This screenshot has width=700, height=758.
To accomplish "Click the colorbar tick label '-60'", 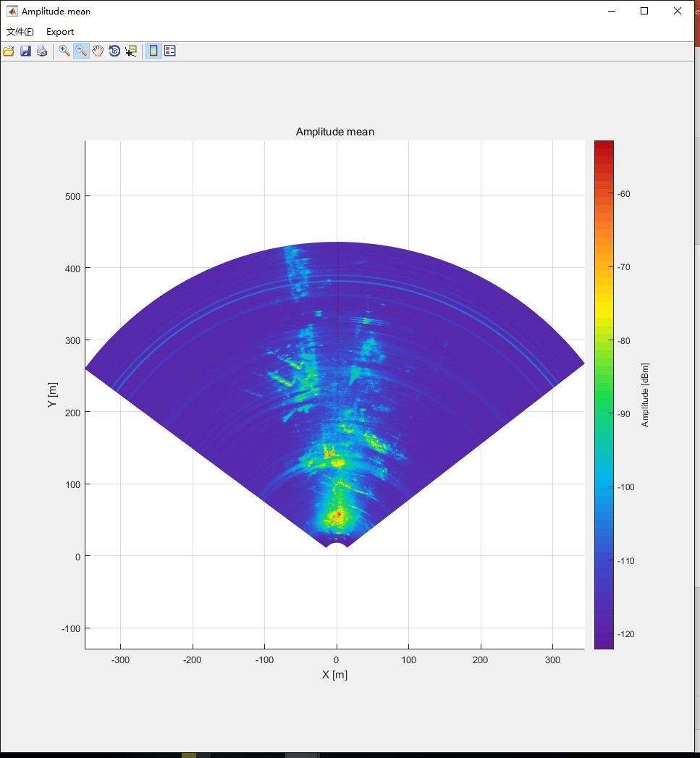I will (624, 194).
